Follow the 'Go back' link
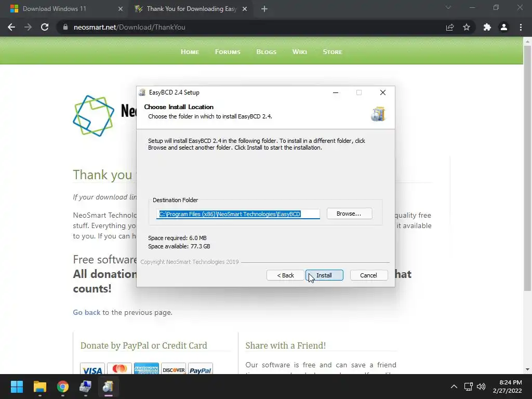The image size is (532, 399). (x=87, y=312)
